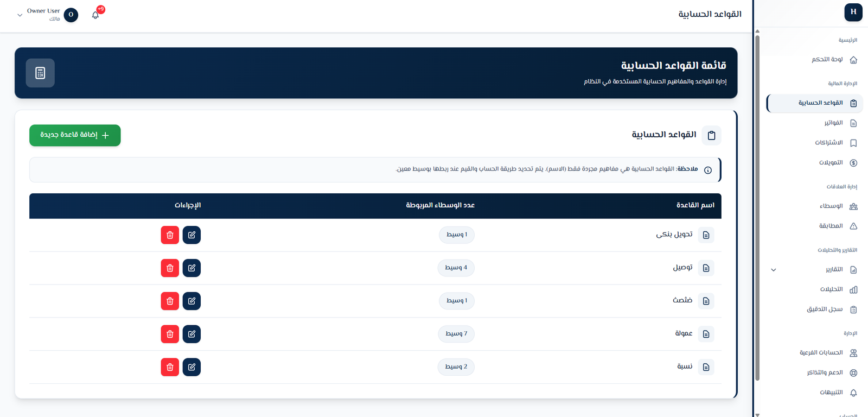Click the dollar icon for التمويلات
The image size is (868, 417).
(853, 163)
